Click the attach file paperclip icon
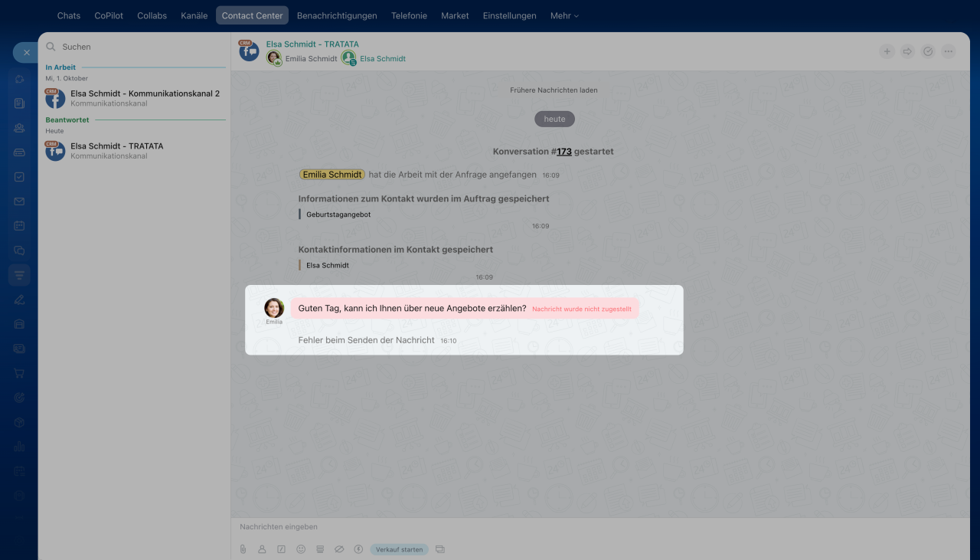 pyautogui.click(x=243, y=549)
